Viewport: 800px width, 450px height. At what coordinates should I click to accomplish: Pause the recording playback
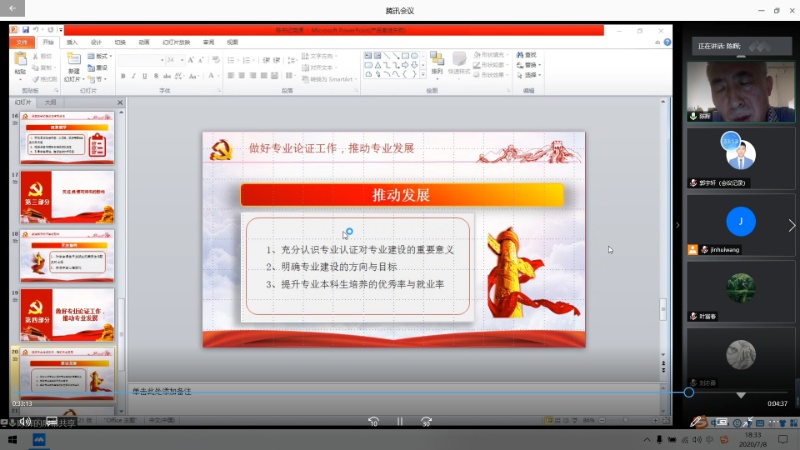pyautogui.click(x=399, y=421)
